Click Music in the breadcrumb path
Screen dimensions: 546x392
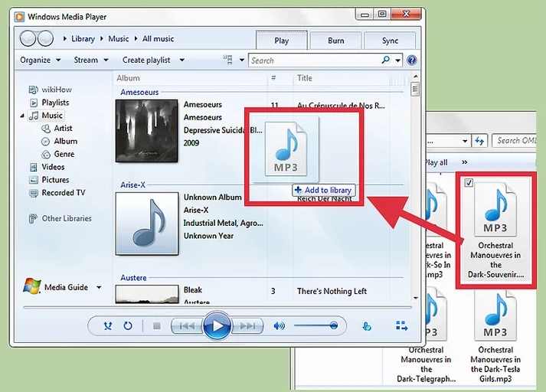119,38
